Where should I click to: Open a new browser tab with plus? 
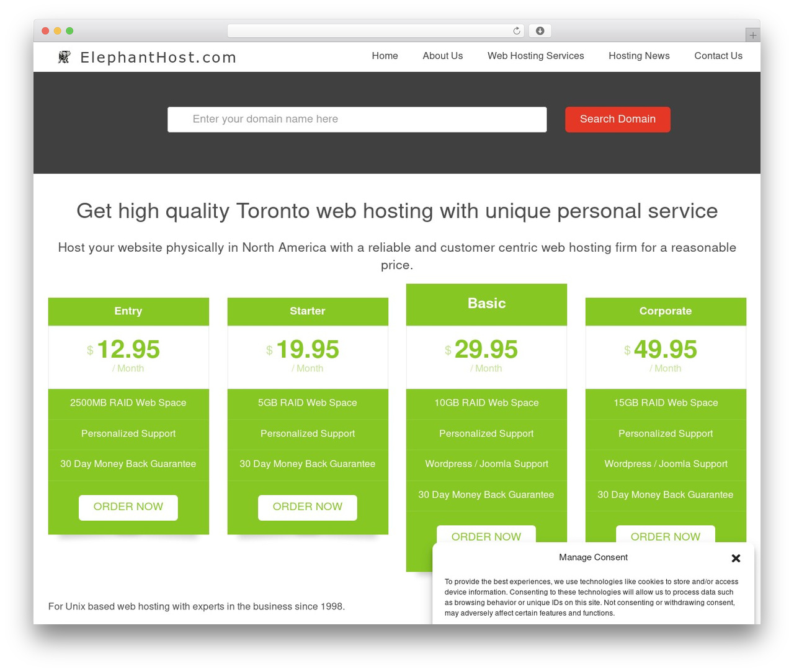point(752,35)
